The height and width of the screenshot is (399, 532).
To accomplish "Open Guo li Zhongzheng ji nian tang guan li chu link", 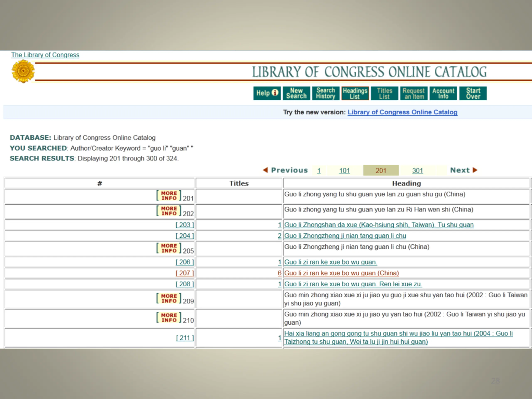I will (345, 236).
